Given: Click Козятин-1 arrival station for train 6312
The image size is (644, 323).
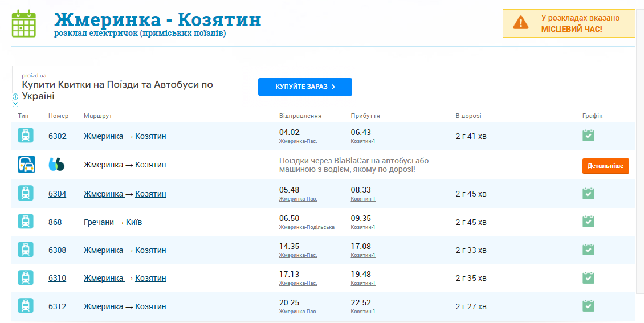Looking at the screenshot, I should (x=363, y=312).
